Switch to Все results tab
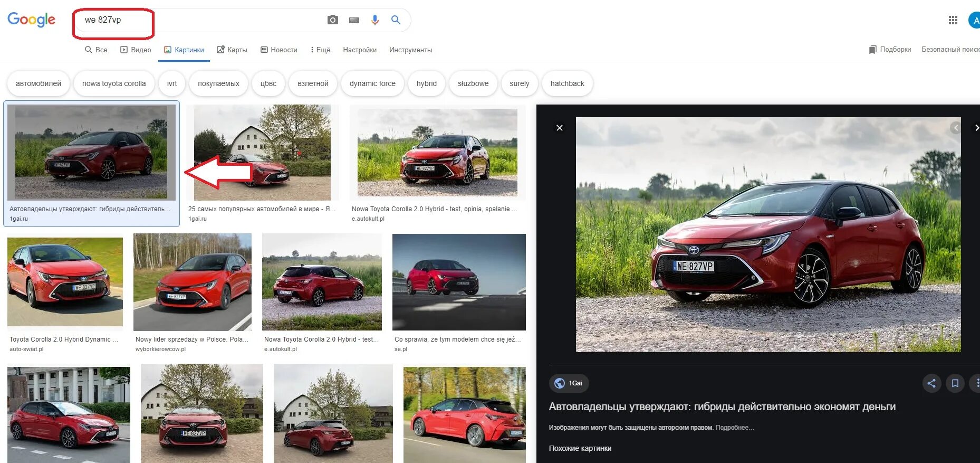The width and height of the screenshot is (980, 463). click(x=96, y=50)
